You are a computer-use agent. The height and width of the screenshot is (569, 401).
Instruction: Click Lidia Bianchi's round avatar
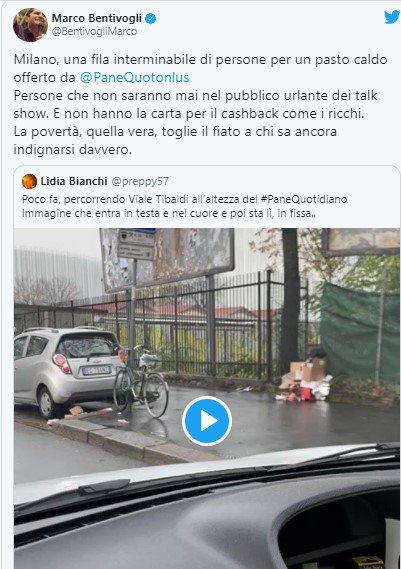click(x=29, y=181)
